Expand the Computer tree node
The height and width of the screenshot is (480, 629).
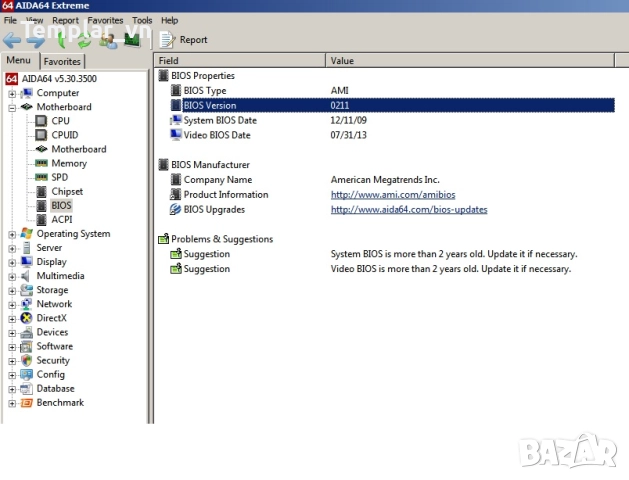[12, 93]
